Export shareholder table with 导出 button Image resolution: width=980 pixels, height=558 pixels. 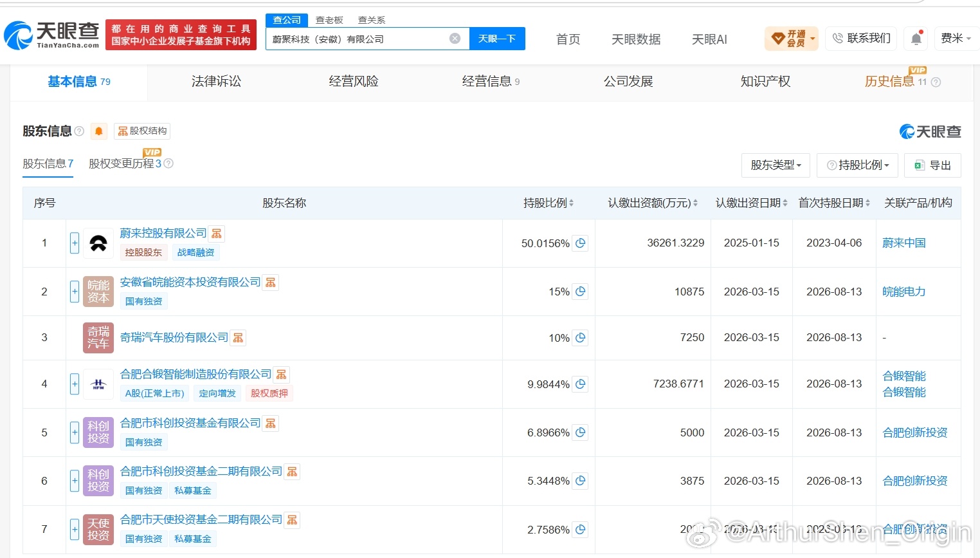(932, 165)
